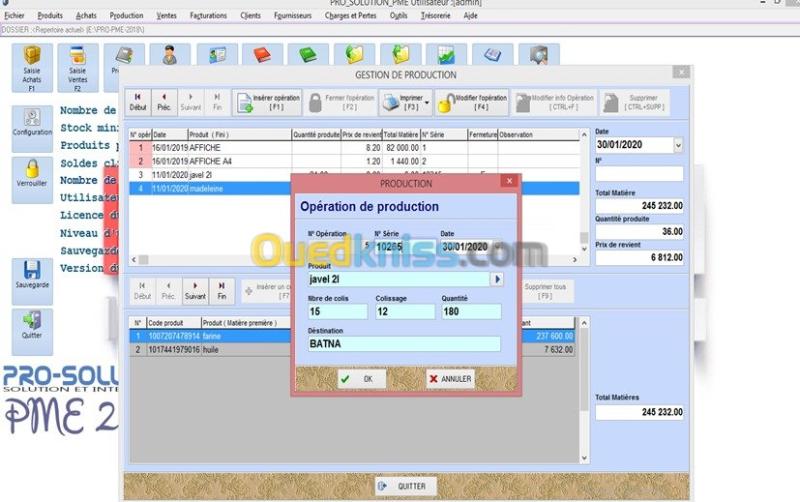Click the Code produit column header
The height and width of the screenshot is (502, 800).
173,323
